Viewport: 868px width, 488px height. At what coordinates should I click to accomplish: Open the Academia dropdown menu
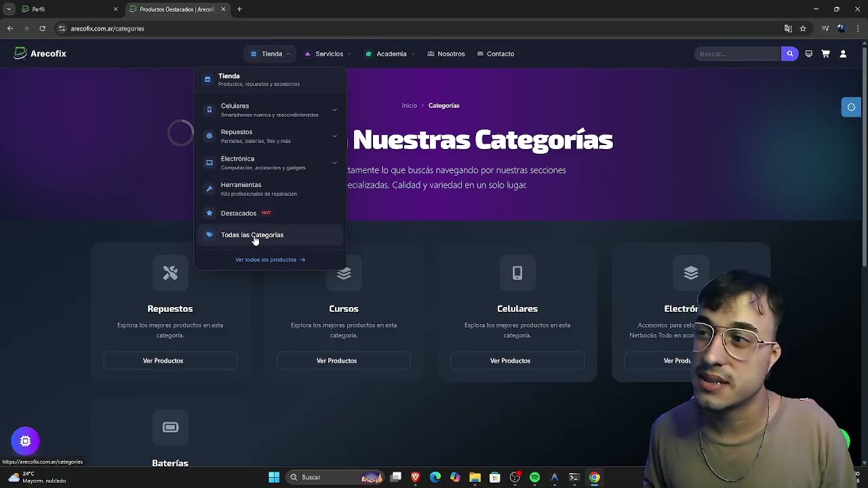click(x=390, y=54)
